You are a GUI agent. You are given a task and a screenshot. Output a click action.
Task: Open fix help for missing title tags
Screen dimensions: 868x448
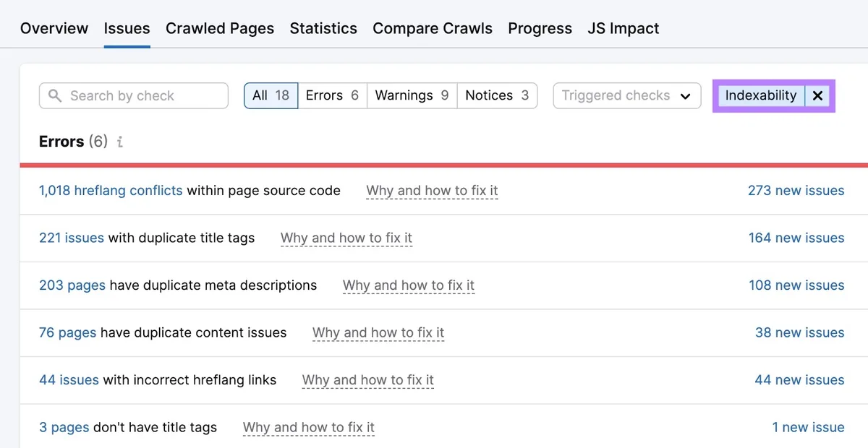click(x=309, y=427)
